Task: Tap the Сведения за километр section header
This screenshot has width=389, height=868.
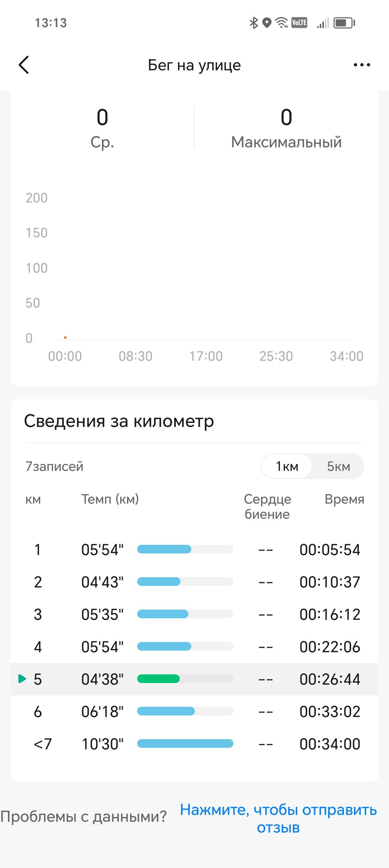Action: [119, 421]
